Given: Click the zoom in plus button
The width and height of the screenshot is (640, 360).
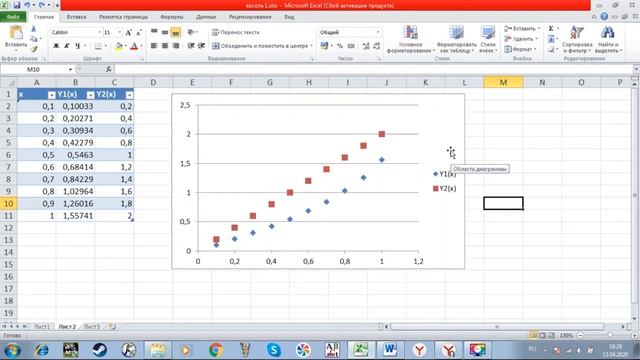Looking at the screenshot, I should [x=635, y=336].
